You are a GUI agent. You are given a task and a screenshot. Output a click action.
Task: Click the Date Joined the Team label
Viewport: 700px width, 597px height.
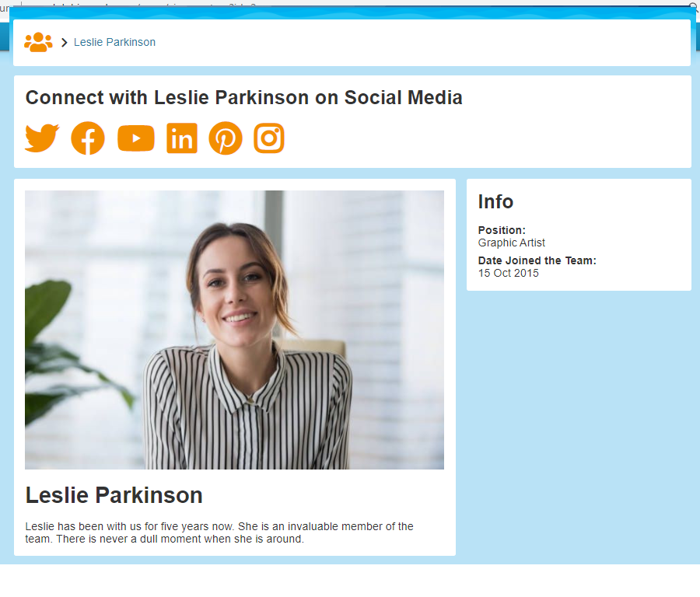[x=537, y=260]
